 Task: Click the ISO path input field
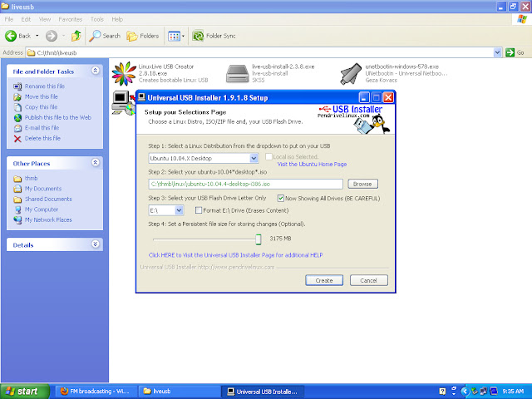pos(246,184)
